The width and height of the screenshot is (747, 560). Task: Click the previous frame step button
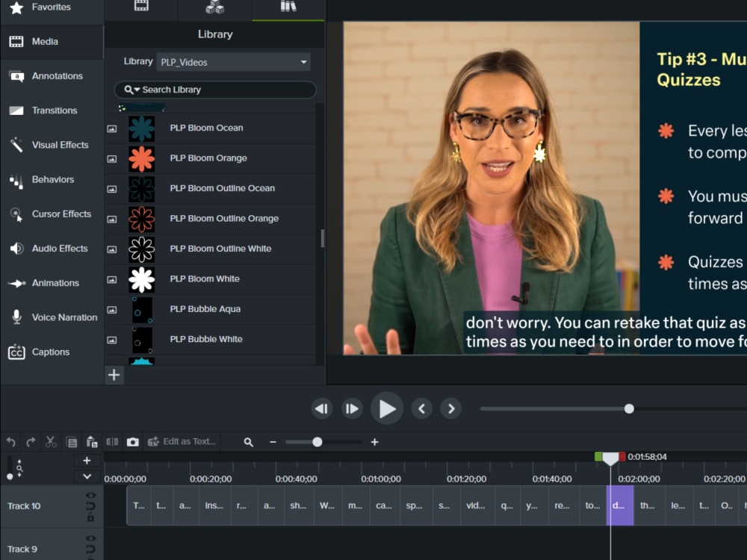pos(321,408)
